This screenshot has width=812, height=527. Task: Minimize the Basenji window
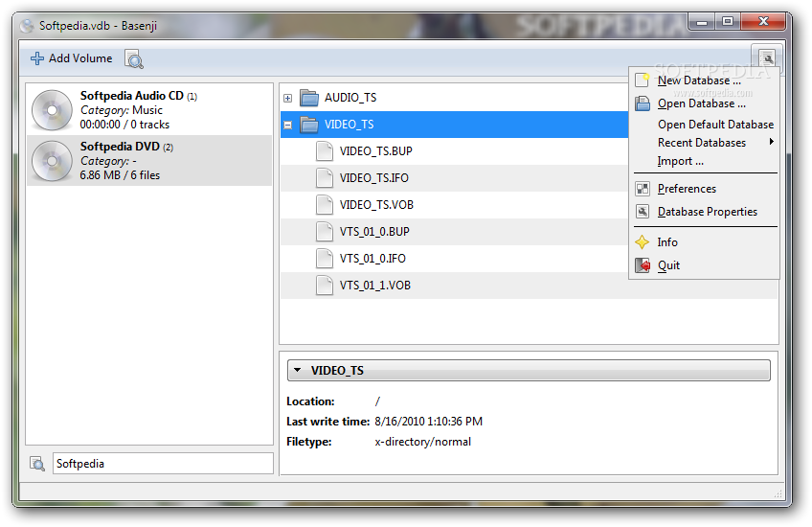[x=702, y=22]
